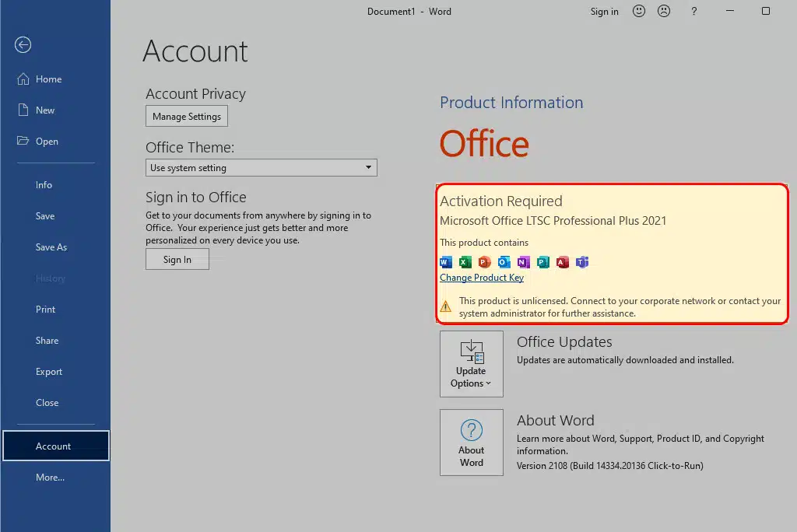Viewport: 797px width, 532px height.
Task: Send a smile feedback face icon
Action: (639, 11)
